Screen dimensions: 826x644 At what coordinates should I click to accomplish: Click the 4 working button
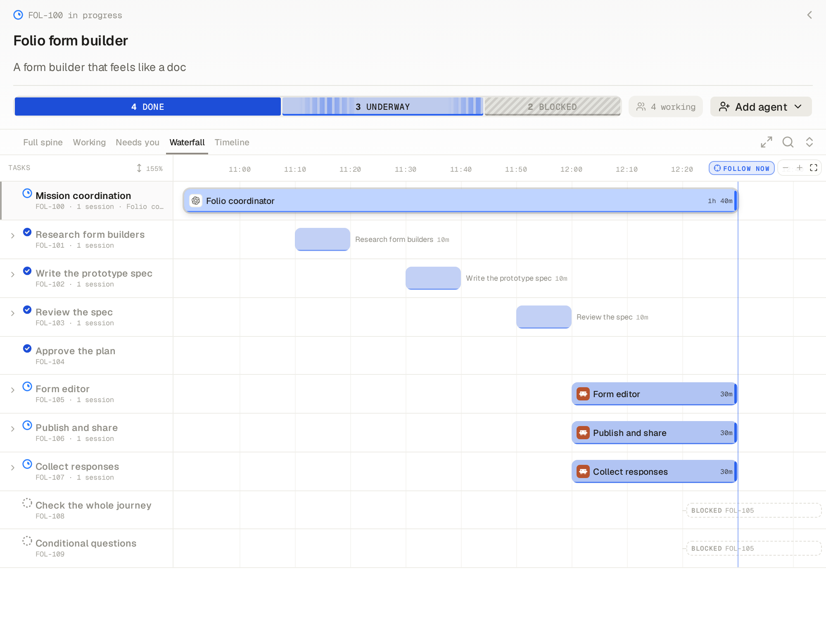(666, 107)
